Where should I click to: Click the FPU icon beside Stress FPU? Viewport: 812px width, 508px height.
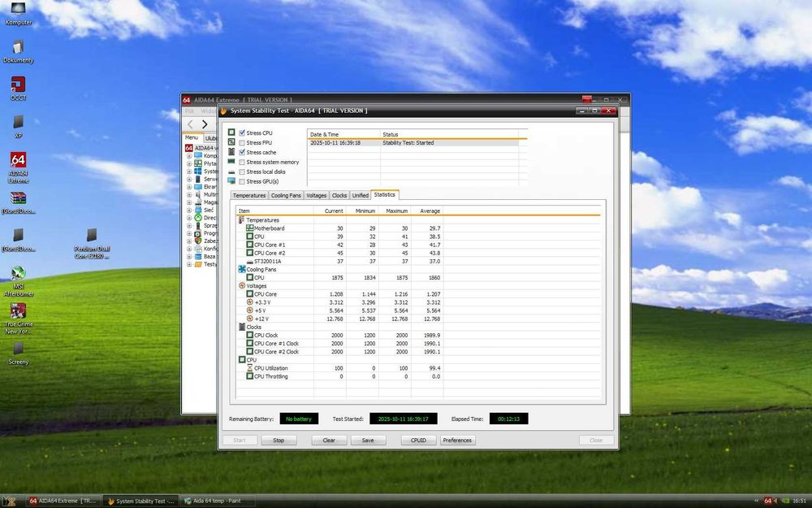[231, 142]
